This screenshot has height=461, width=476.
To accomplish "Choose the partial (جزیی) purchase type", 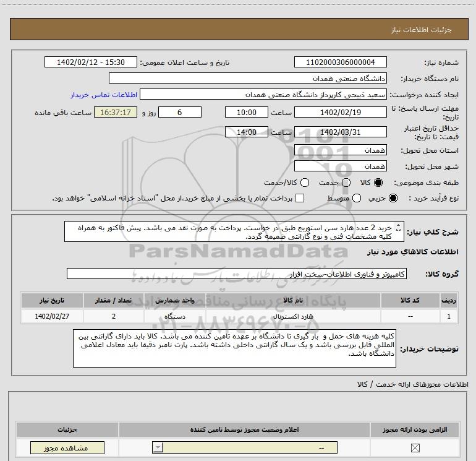I will (393, 199).
